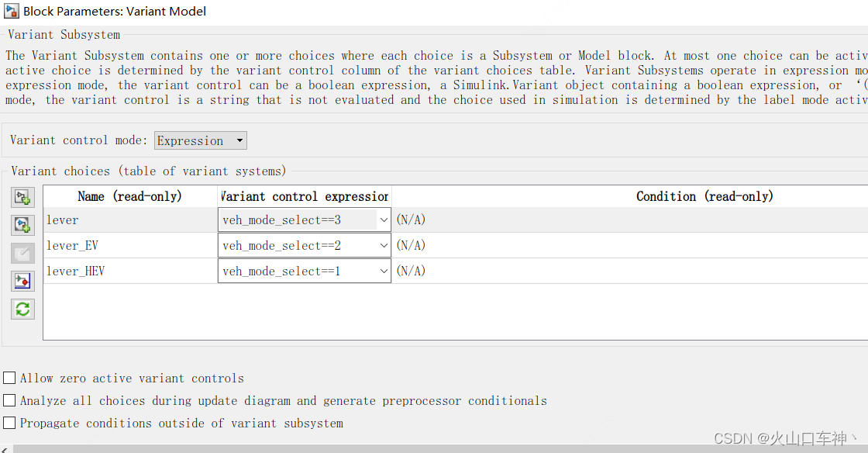Click the horizontal scrollbar left arrow
The image size is (868, 453).
coord(5,449)
